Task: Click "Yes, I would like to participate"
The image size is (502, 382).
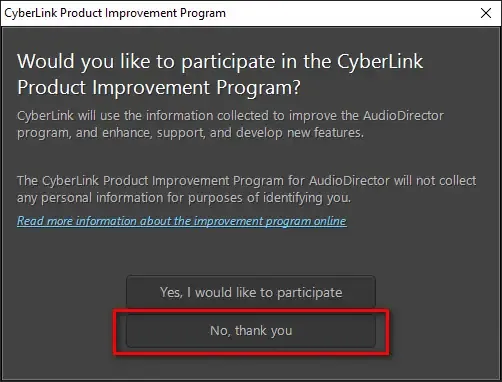Action: click(x=251, y=292)
